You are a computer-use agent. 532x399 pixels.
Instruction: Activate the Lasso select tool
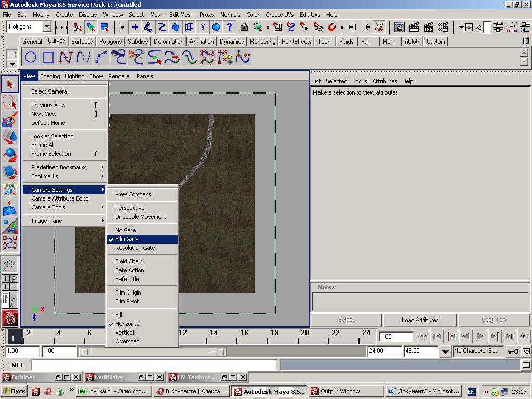pyautogui.click(x=10, y=102)
